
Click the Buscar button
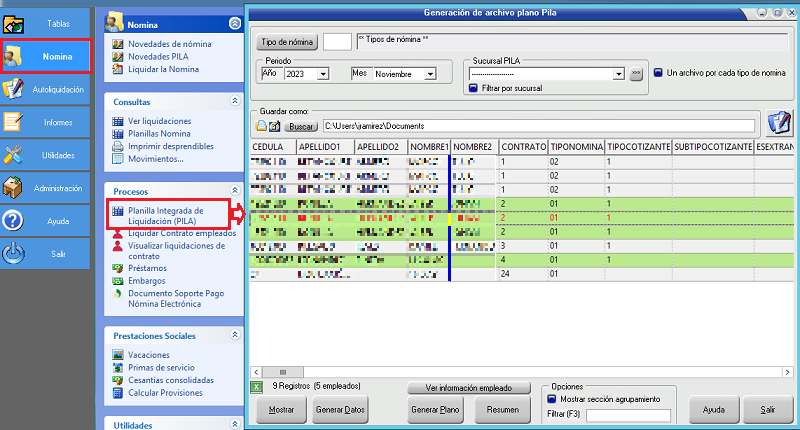coord(301,127)
